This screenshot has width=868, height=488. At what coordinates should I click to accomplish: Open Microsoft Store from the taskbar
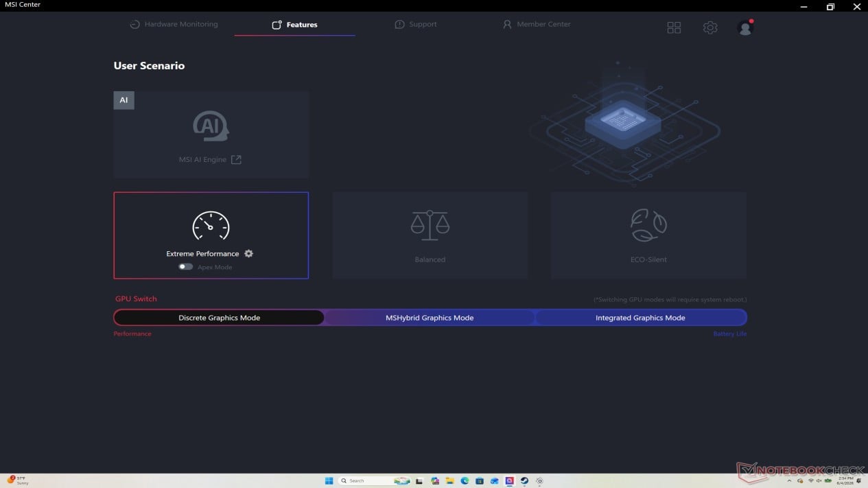pos(480,480)
